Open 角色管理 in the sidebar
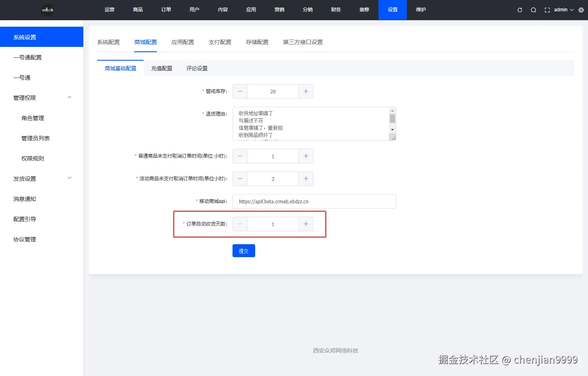Screen dimensions: 588x376 (42, 118)
